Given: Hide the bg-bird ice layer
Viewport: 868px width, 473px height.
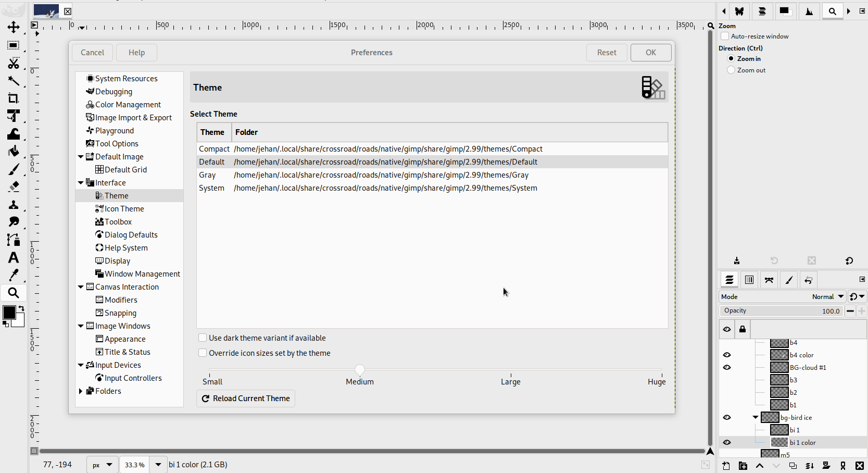Looking at the screenshot, I should click(727, 417).
